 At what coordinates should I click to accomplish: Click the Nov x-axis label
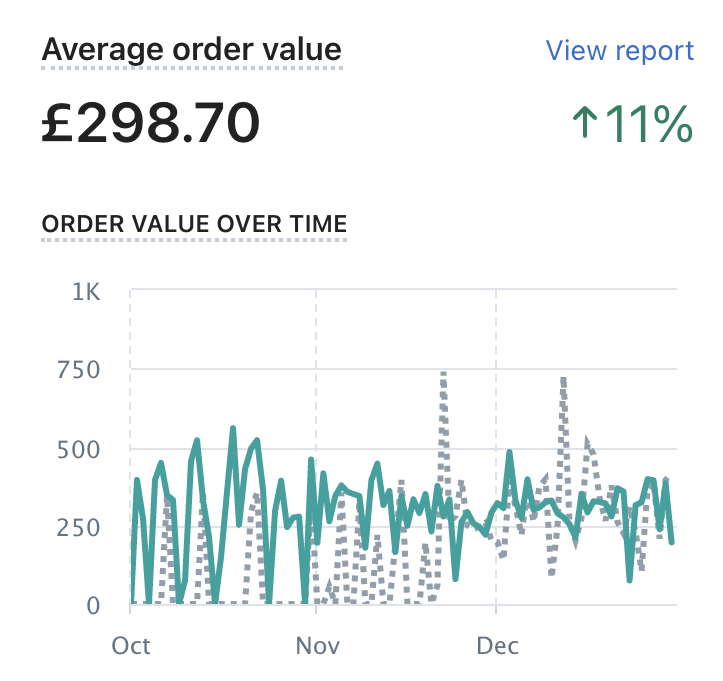click(315, 645)
